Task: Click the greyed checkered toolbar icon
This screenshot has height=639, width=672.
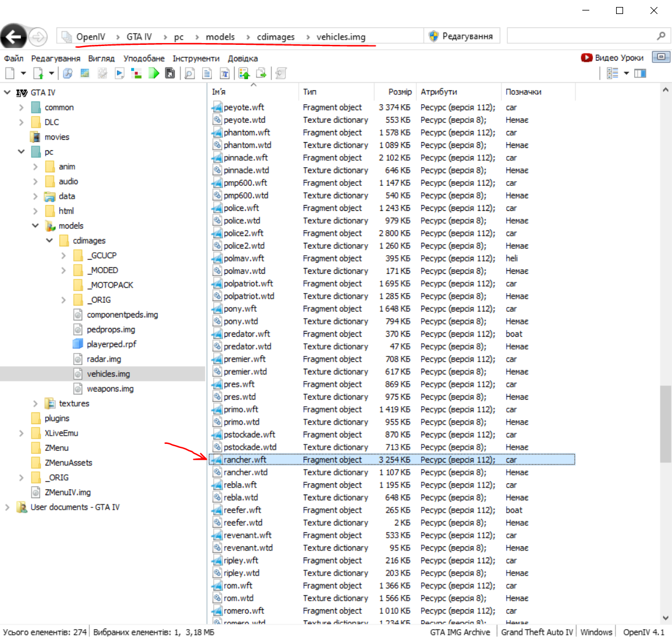Action: 102,73
